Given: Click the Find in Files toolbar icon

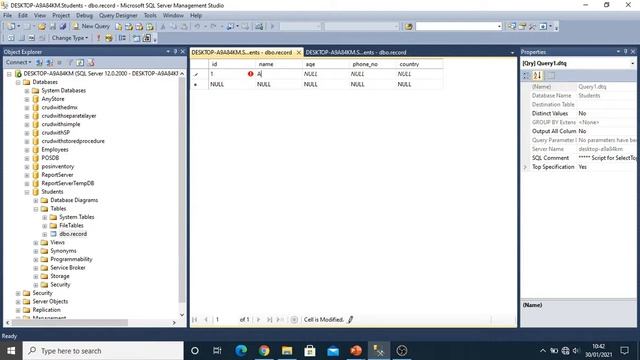Looking at the screenshot, I should pyautogui.click(x=409, y=26).
